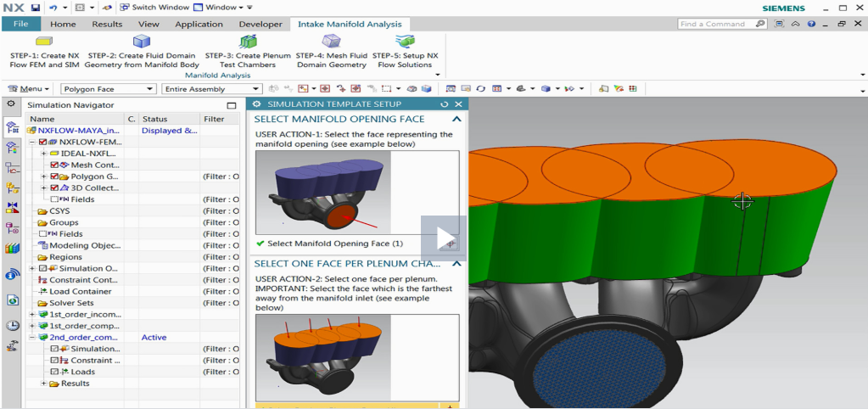Image resolution: width=868 pixels, height=409 pixels.
Task: Toggle Constraint checkbox under 2nd_order_com
Action: click(54, 361)
